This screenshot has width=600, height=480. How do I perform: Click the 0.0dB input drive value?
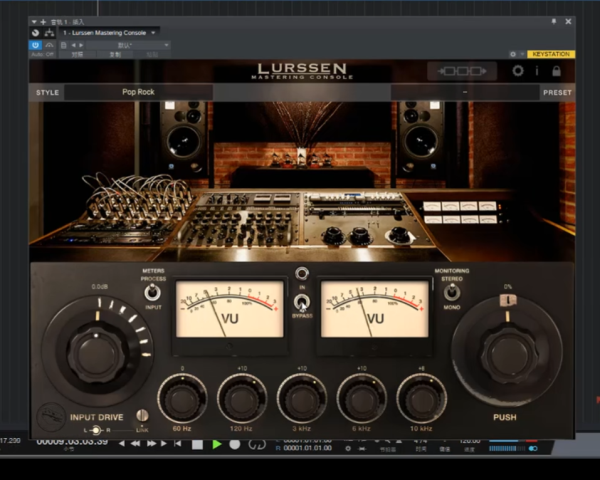pyautogui.click(x=99, y=287)
